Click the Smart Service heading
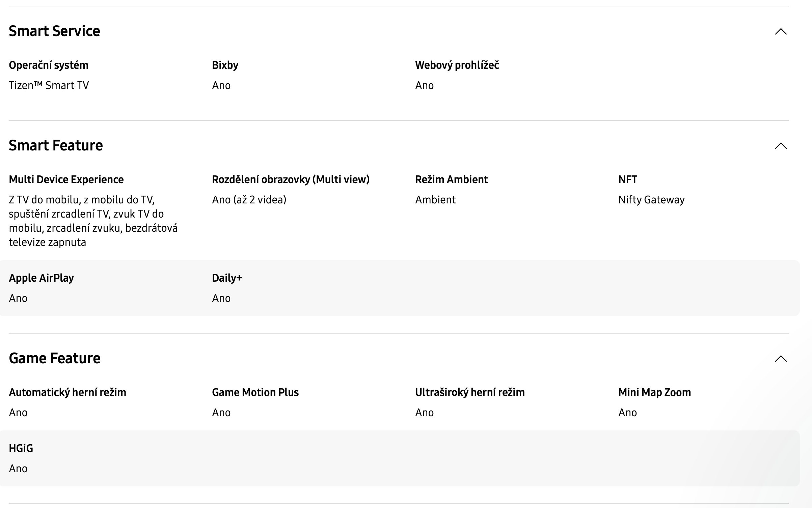The width and height of the screenshot is (812, 508). 54,31
